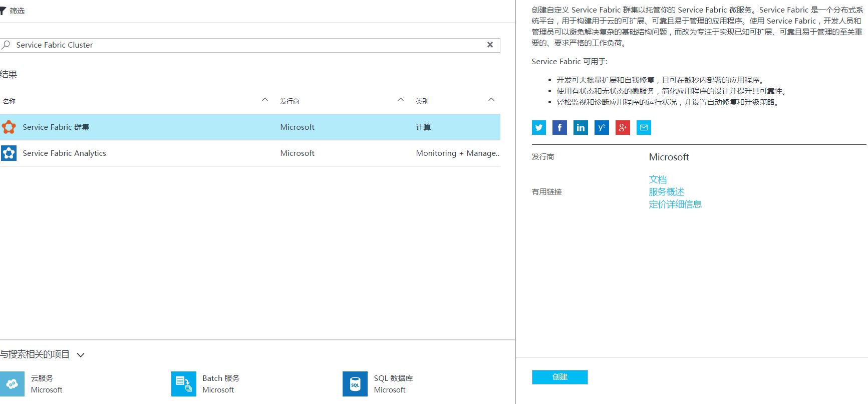868x404 pixels.
Task: Collapse the 与搜索相关的项目 section chevron
Action: [x=81, y=355]
